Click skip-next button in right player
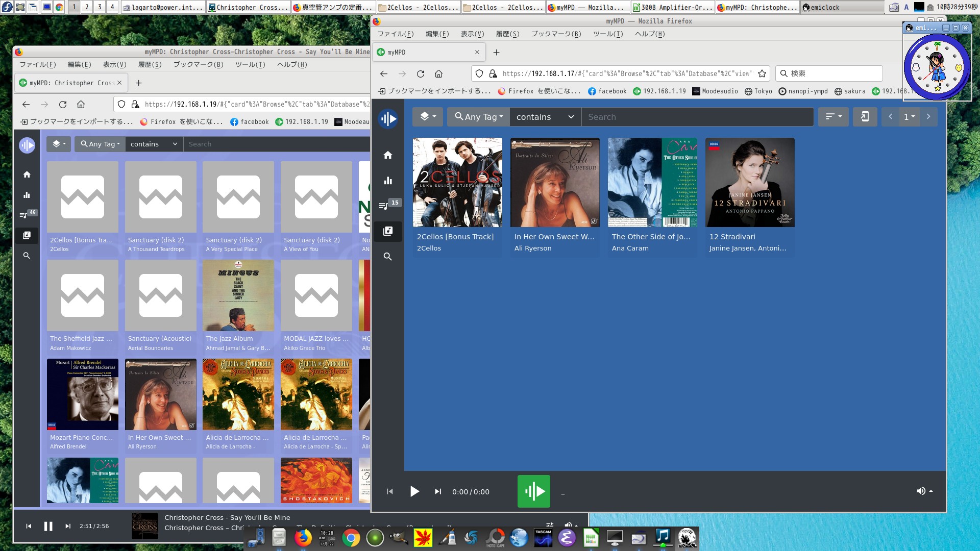The width and height of the screenshot is (980, 551). pos(437,491)
